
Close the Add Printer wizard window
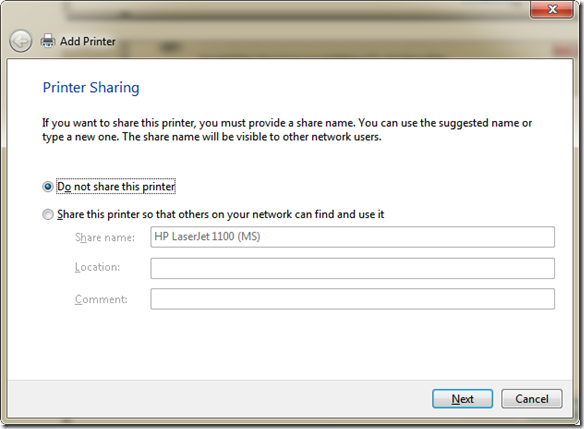coord(552,9)
